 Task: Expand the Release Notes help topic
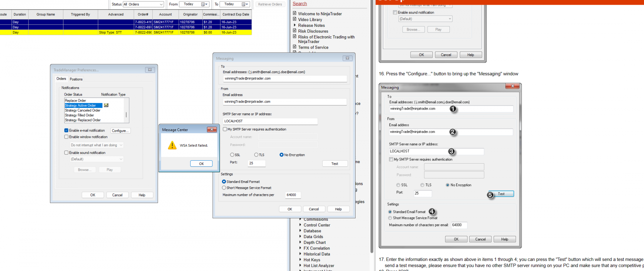(295, 25)
